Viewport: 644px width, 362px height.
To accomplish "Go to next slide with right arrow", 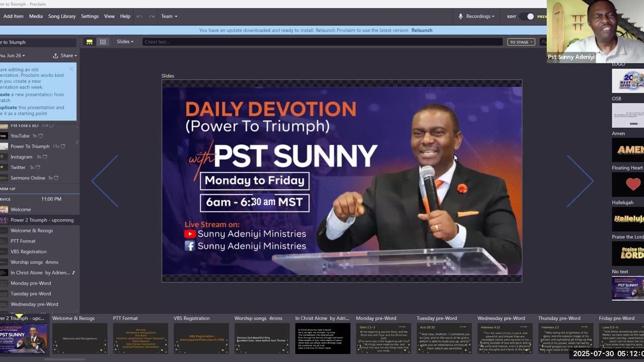I will [580, 181].
